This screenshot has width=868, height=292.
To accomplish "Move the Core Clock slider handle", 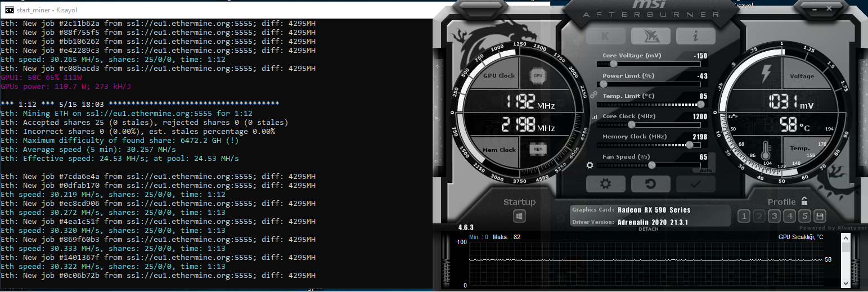I will pyautogui.click(x=631, y=124).
